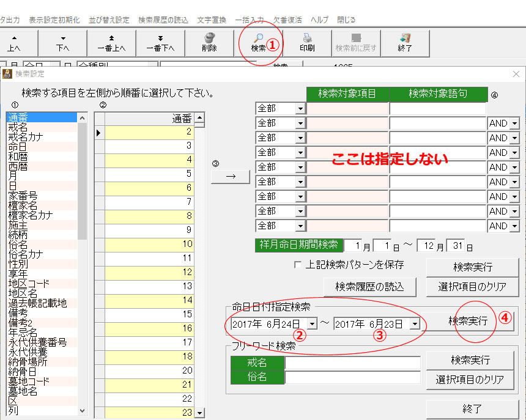Screen dimensions: 526x420
Task: Select 過去帳記載地 in the item list
Action: pyautogui.click(x=41, y=303)
